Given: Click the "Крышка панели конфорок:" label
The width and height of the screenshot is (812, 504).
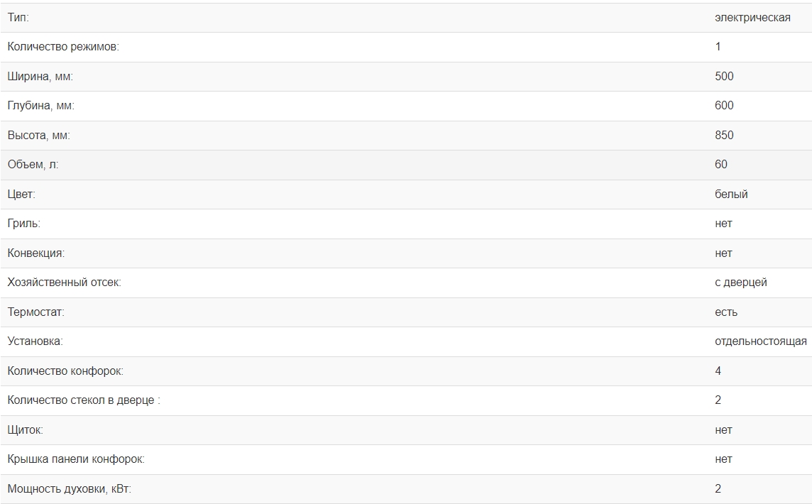Looking at the screenshot, I should (x=76, y=459).
